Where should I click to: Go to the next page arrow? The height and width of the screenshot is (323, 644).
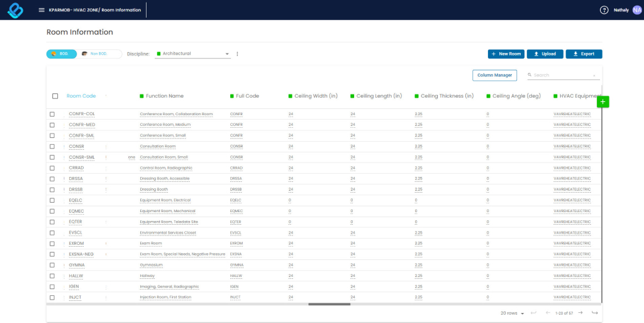[x=580, y=312]
